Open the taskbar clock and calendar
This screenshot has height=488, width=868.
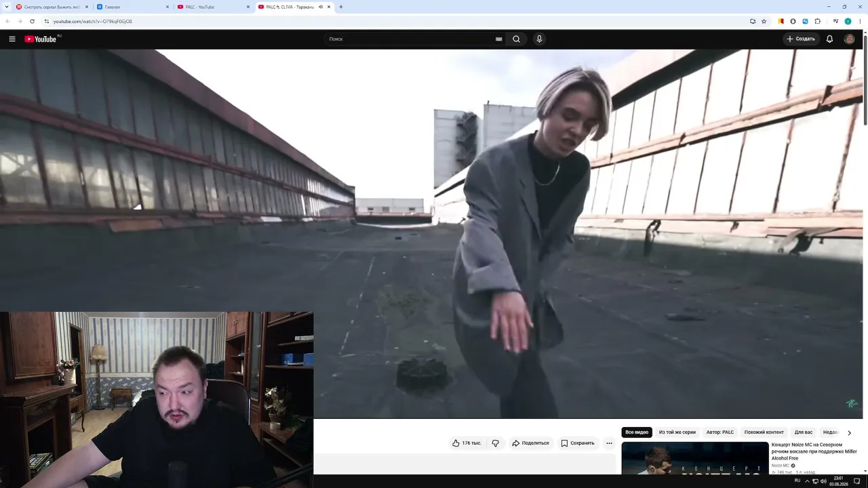839,481
